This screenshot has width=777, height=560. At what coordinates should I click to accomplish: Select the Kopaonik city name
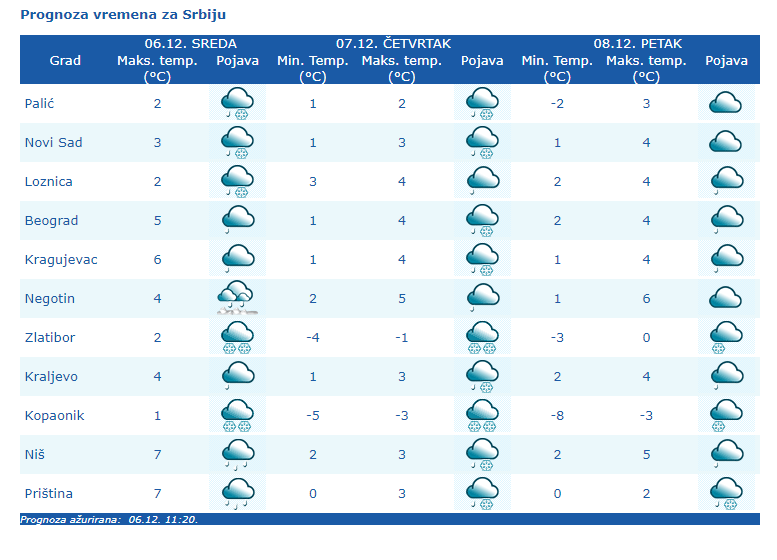[53, 415]
